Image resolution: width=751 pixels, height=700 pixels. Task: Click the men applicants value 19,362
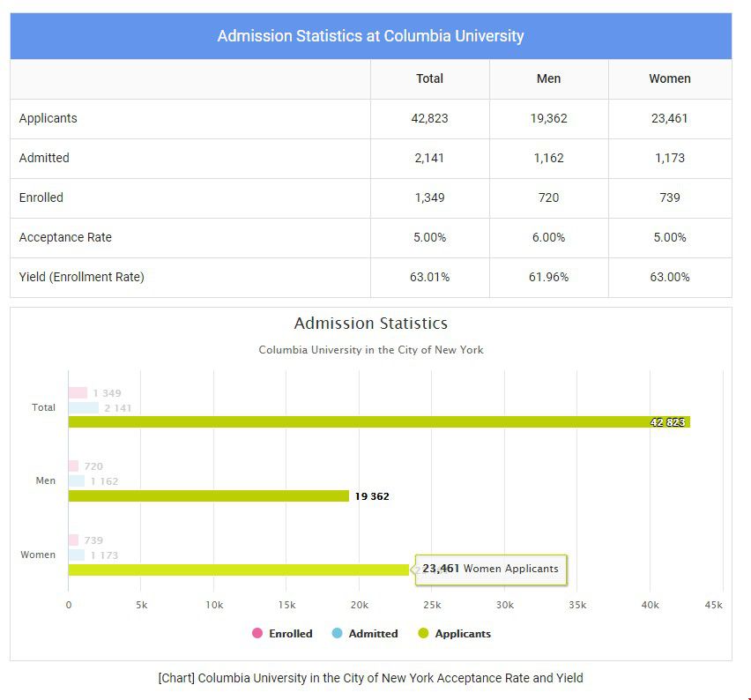[x=548, y=118]
